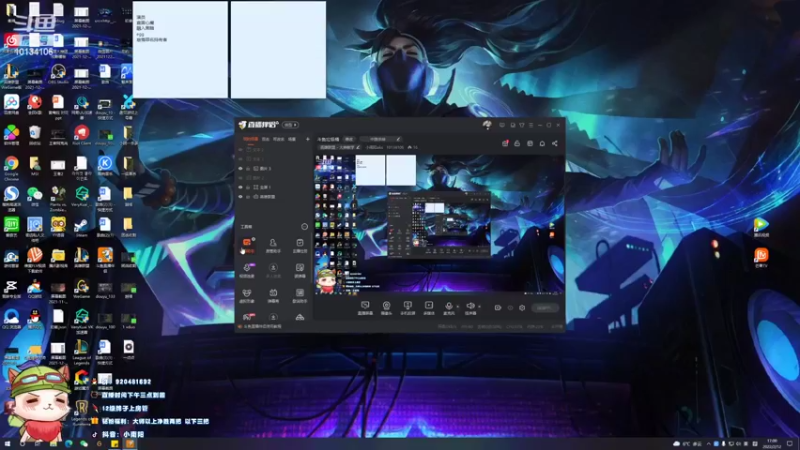The width and height of the screenshot is (800, 450).
Task: Add a camera source
Action: point(386,308)
